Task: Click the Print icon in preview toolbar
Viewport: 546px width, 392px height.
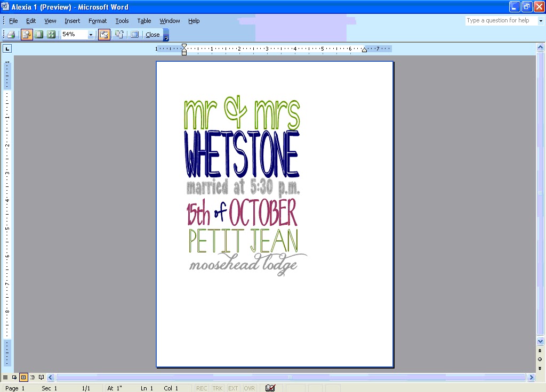Action: [x=10, y=34]
